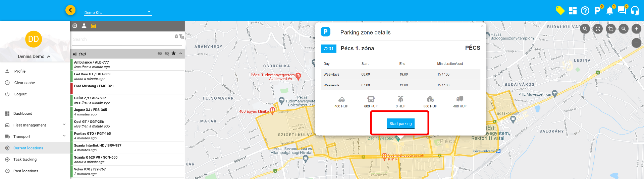Hide all vehicles with crossed-eye icon
The image size is (644, 179).
click(167, 54)
